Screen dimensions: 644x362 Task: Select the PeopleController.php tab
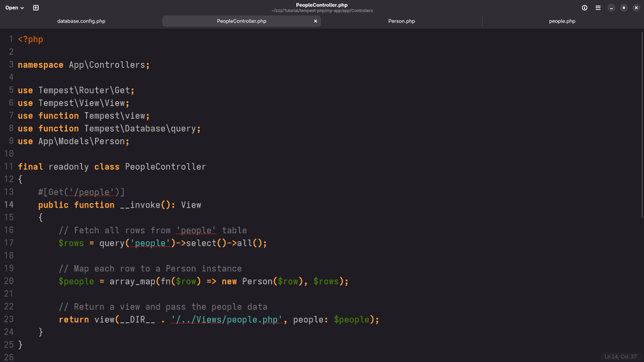click(242, 21)
